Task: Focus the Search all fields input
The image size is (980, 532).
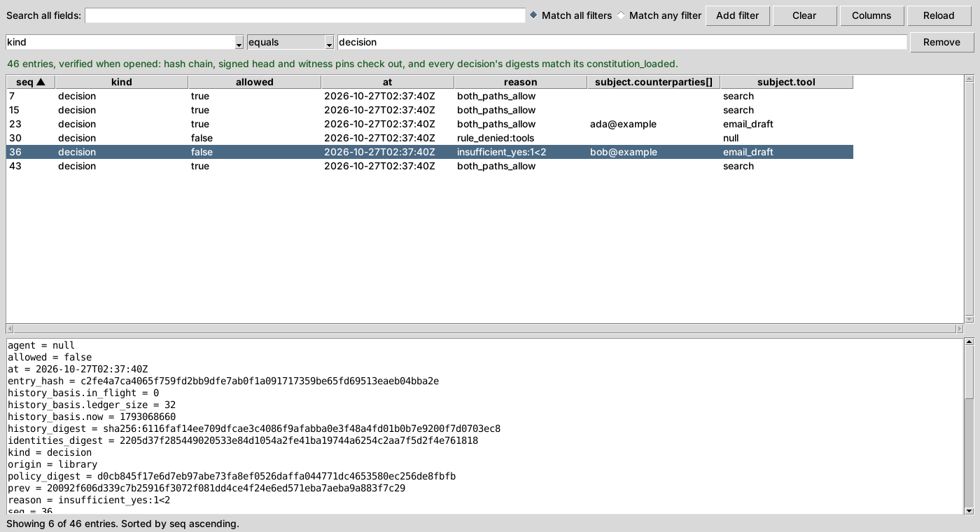Action: pyautogui.click(x=305, y=15)
